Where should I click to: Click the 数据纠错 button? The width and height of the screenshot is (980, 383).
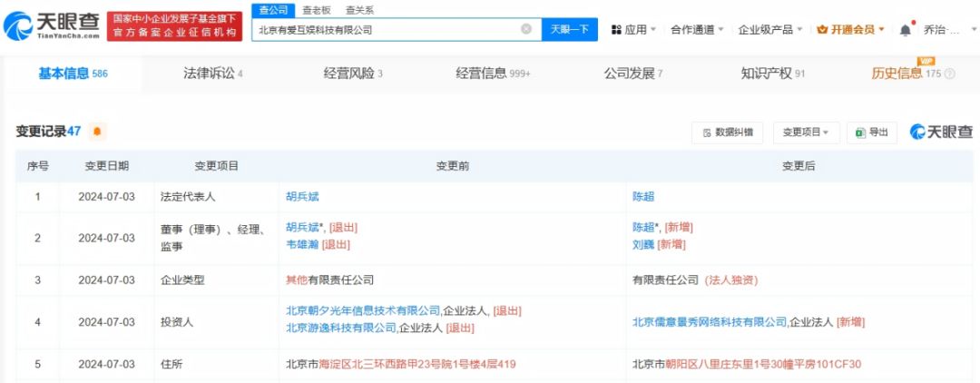(728, 133)
